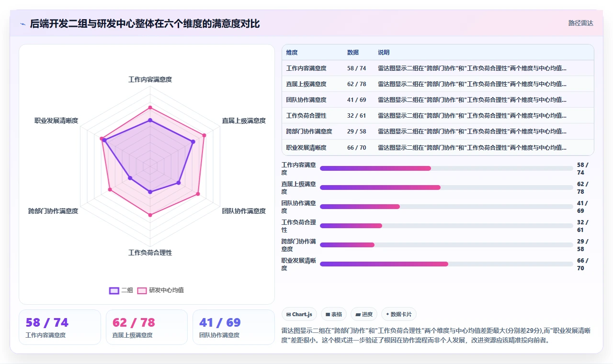
Task: Select the 直属上级满意度 table row name
Action: pyautogui.click(x=306, y=84)
